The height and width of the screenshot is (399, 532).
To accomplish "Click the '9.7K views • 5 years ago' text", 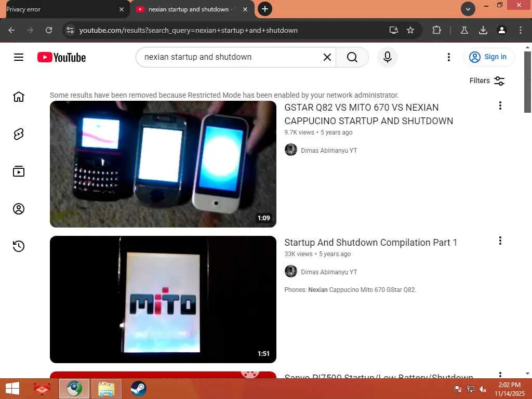I will pos(318,132).
